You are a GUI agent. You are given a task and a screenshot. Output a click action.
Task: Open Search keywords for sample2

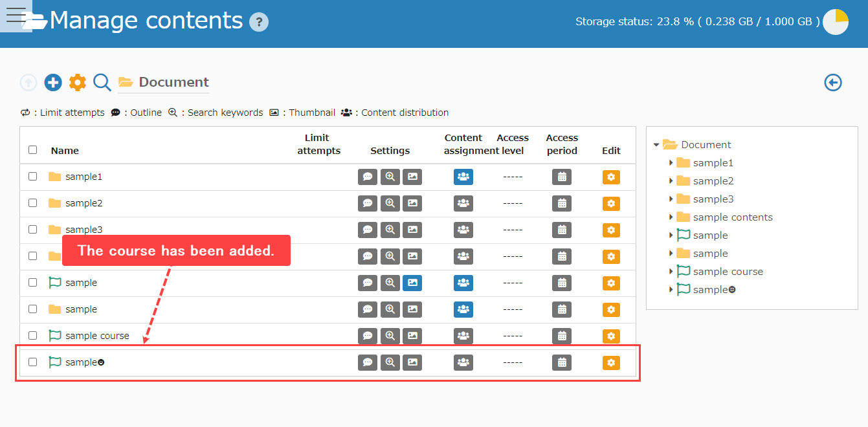point(390,203)
